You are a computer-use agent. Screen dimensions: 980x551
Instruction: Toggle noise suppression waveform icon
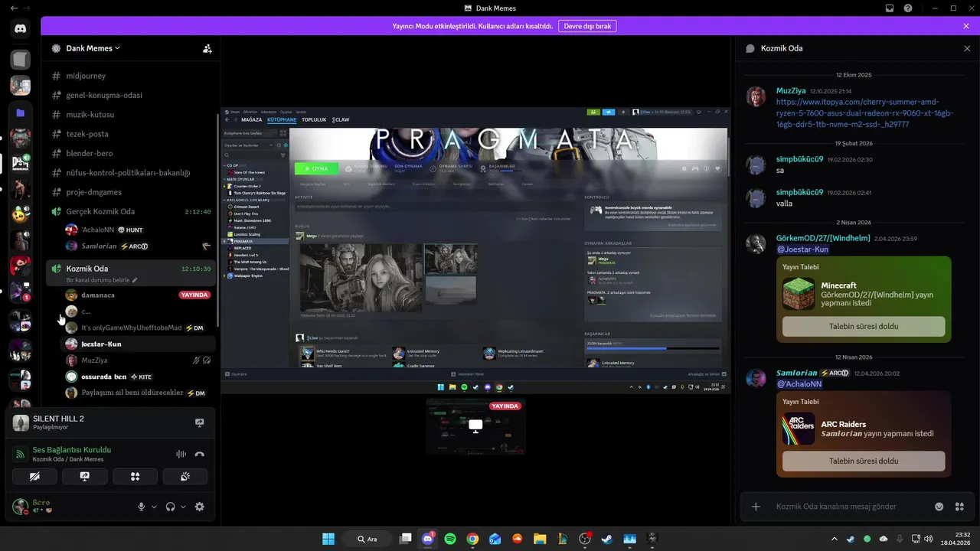pyautogui.click(x=181, y=454)
